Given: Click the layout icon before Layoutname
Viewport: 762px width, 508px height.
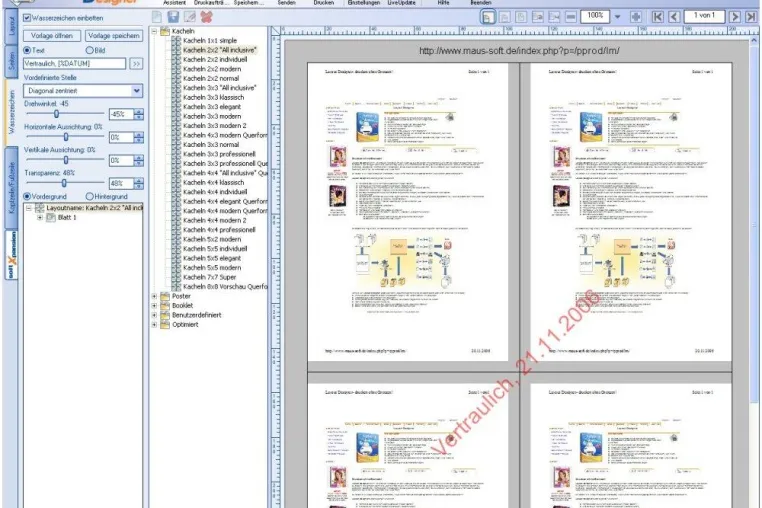Looking at the screenshot, I should [40, 208].
